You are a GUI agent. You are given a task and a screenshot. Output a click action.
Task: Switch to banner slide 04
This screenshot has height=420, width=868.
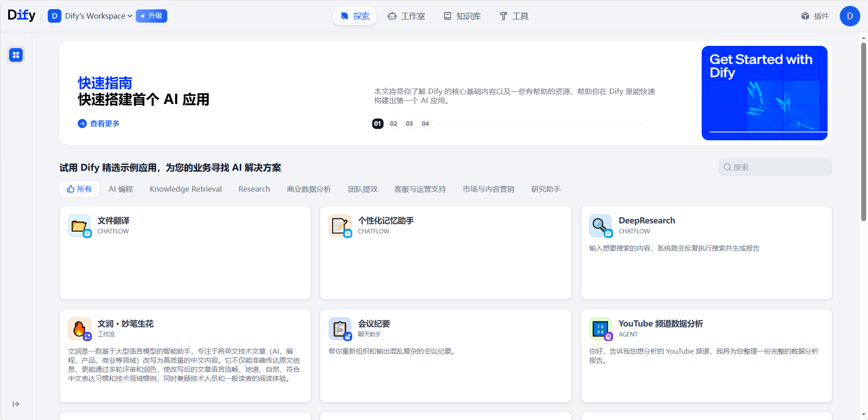425,124
